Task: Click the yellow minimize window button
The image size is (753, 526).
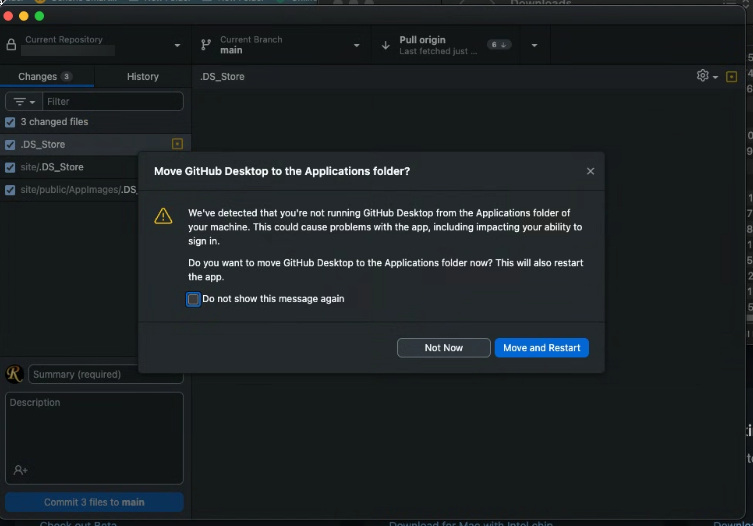Action: pos(24,16)
